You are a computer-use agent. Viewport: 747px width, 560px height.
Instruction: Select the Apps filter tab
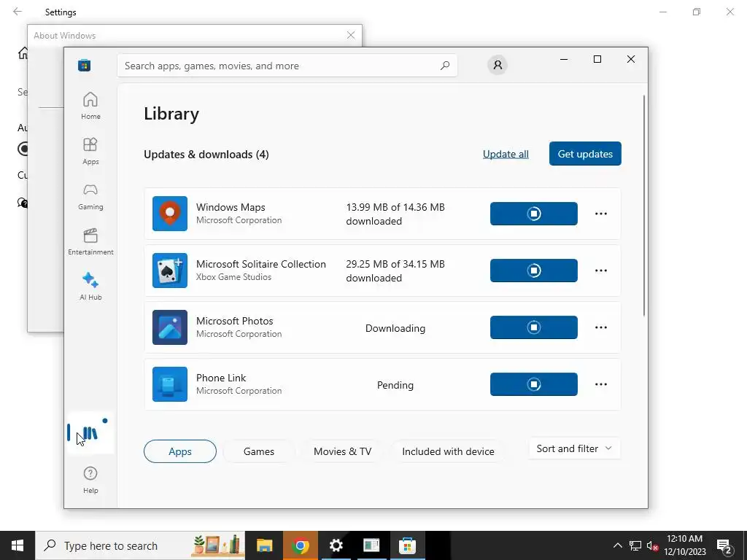[x=180, y=451]
